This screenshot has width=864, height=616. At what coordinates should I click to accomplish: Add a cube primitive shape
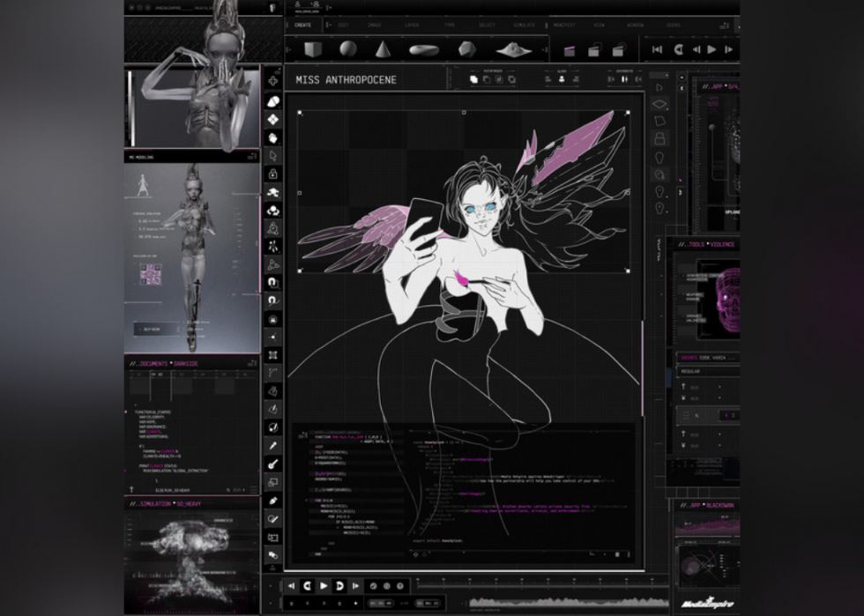(312, 49)
